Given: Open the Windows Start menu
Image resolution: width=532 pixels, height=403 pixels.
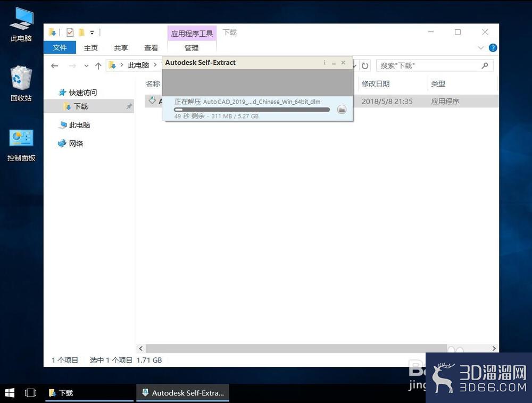Looking at the screenshot, I should click(x=10, y=393).
